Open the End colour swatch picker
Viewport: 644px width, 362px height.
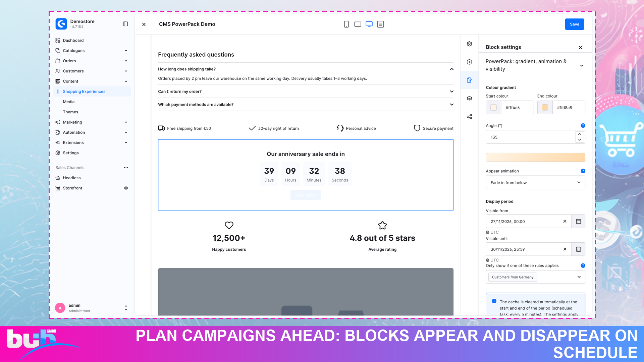coord(545,108)
